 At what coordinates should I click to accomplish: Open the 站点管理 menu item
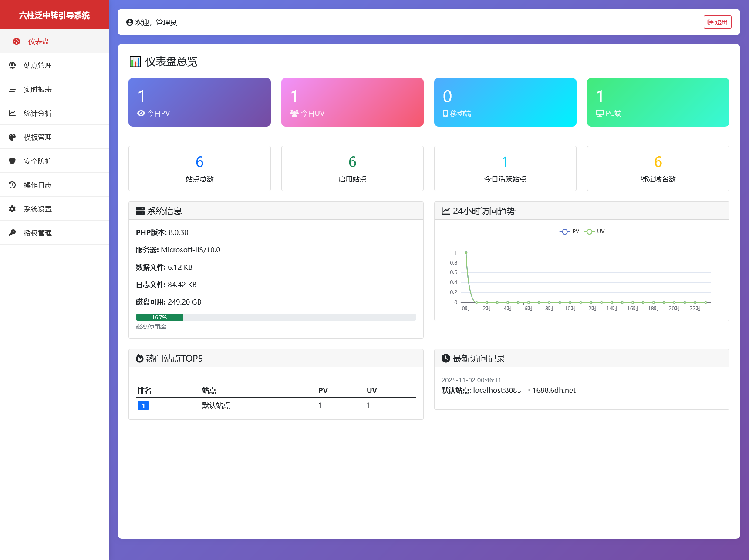[x=37, y=65]
